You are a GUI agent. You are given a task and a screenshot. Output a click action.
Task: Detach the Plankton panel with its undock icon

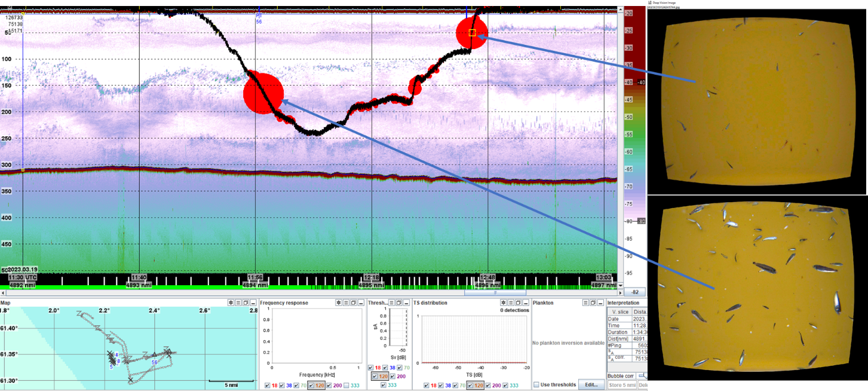click(x=593, y=303)
